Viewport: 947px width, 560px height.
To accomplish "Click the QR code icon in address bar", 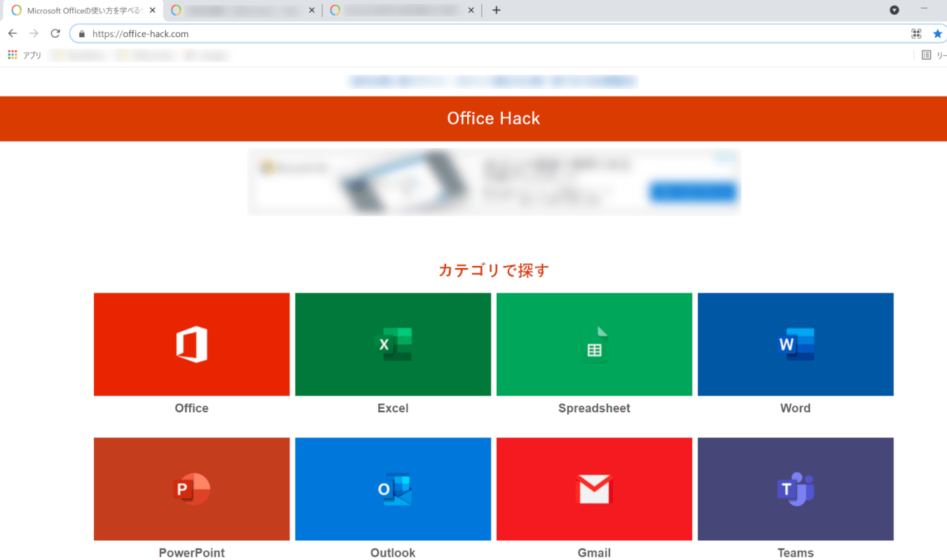I will [x=916, y=34].
